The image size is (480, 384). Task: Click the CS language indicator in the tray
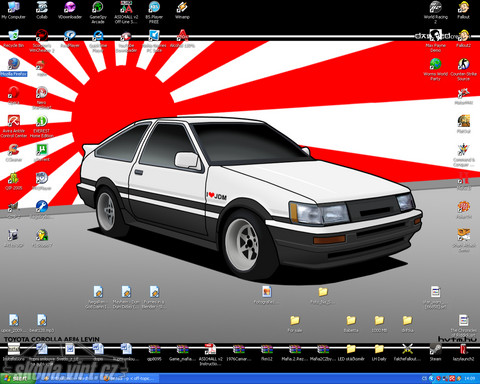(x=424, y=379)
